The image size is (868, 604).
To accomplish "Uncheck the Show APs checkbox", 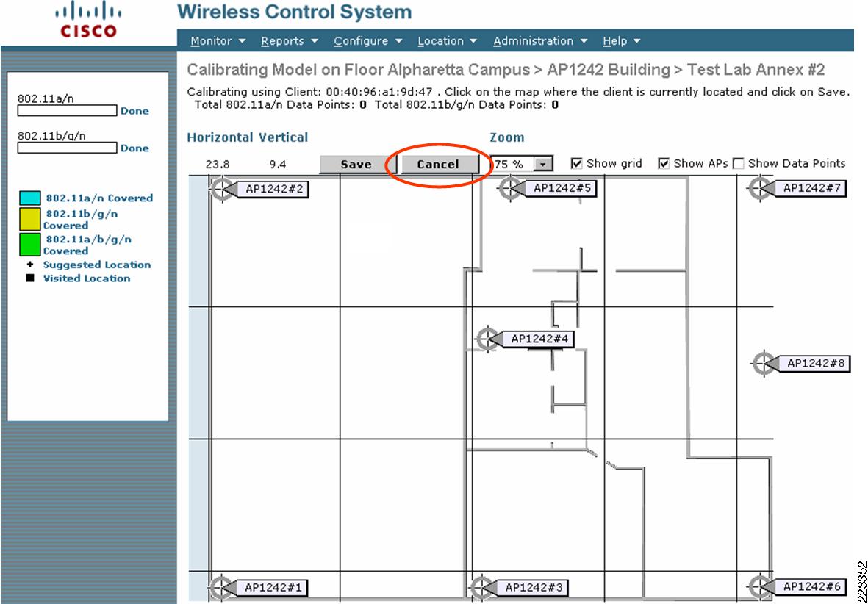I will (x=664, y=164).
